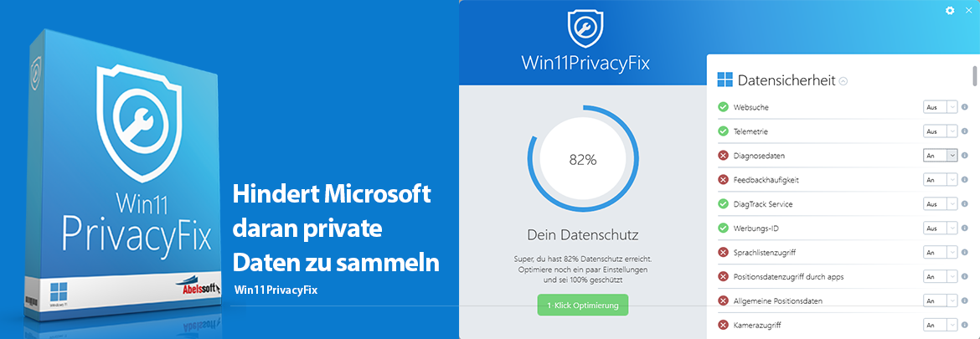Click the green status check for Websuche
Viewport: 980px width, 339px height.
pos(723,107)
